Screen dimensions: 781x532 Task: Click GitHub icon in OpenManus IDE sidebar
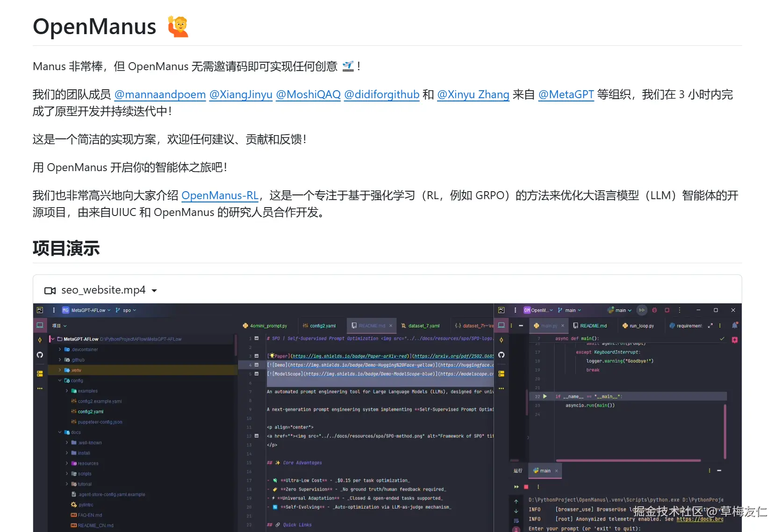[x=502, y=355]
